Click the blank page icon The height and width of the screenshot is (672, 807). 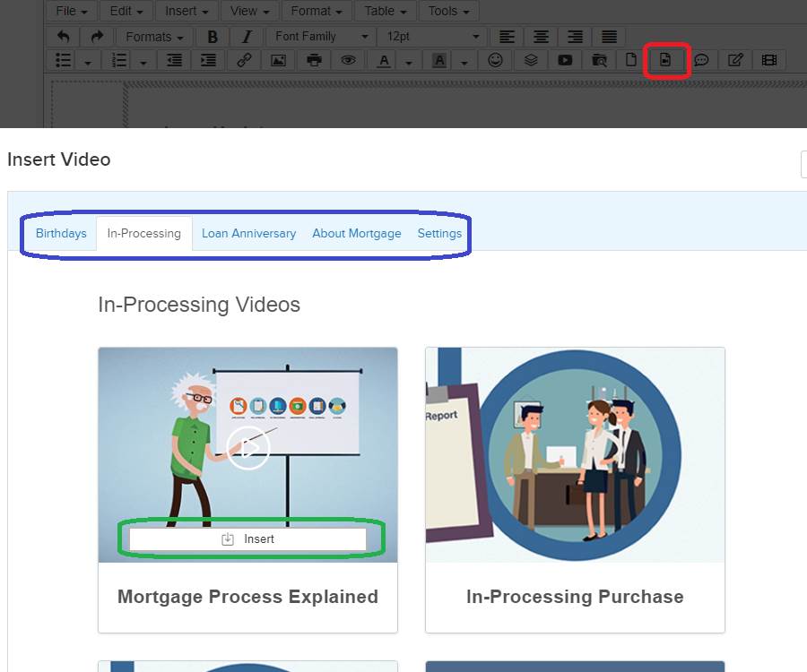pos(631,60)
